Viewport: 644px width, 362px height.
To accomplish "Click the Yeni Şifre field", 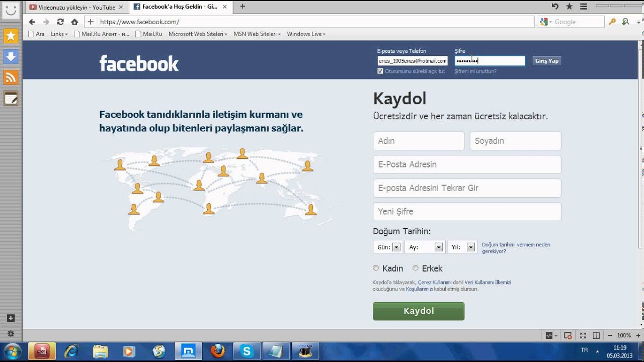I will click(467, 212).
